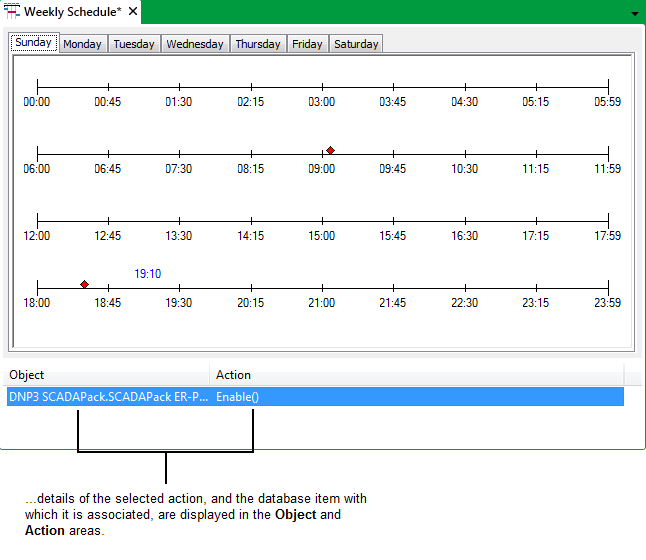The width and height of the screenshot is (646, 560).
Task: Select the red marker near 09:00
Action: point(330,150)
